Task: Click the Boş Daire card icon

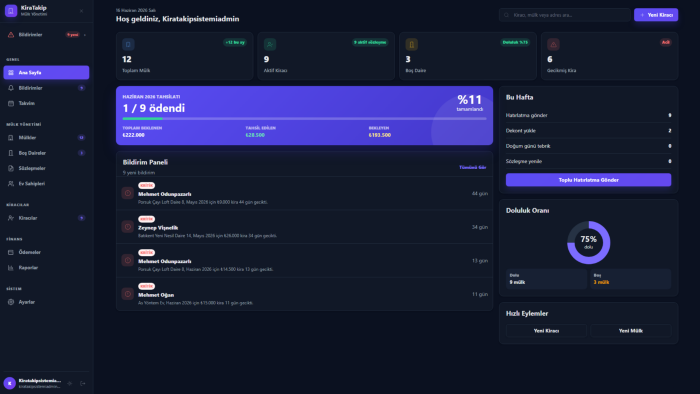Action: pyautogui.click(x=412, y=44)
